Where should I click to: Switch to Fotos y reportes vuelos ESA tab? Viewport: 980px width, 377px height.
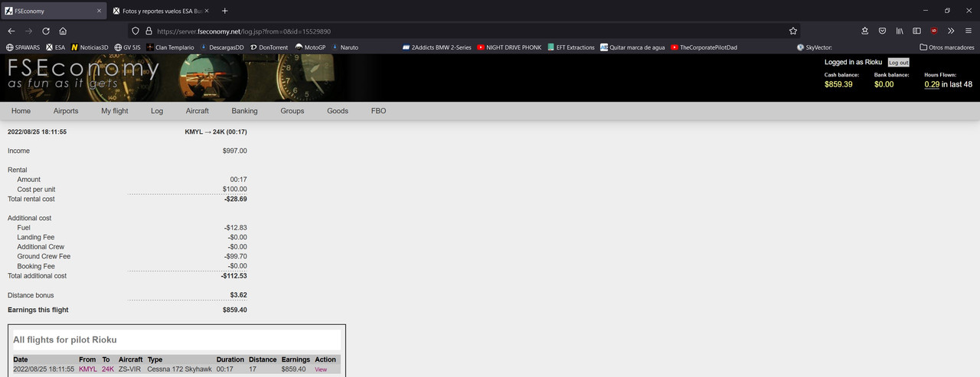(159, 11)
